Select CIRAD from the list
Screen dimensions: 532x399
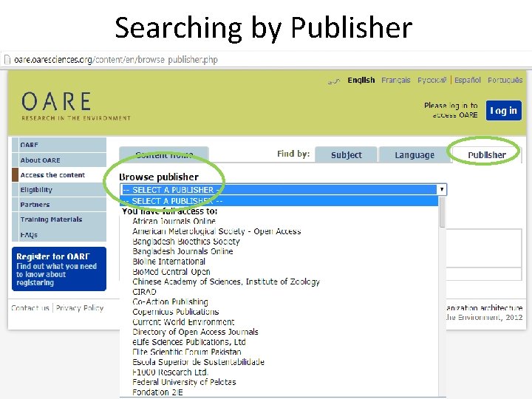tap(144, 292)
